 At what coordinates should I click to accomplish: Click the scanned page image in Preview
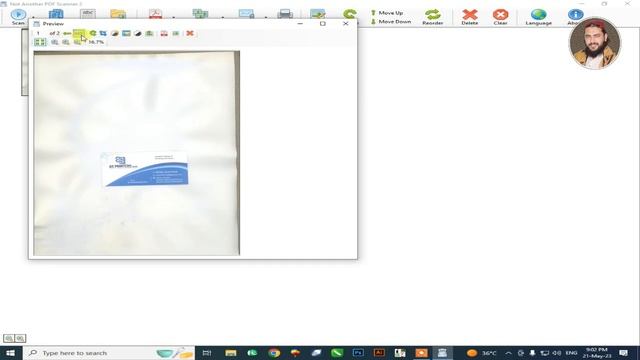(x=136, y=153)
